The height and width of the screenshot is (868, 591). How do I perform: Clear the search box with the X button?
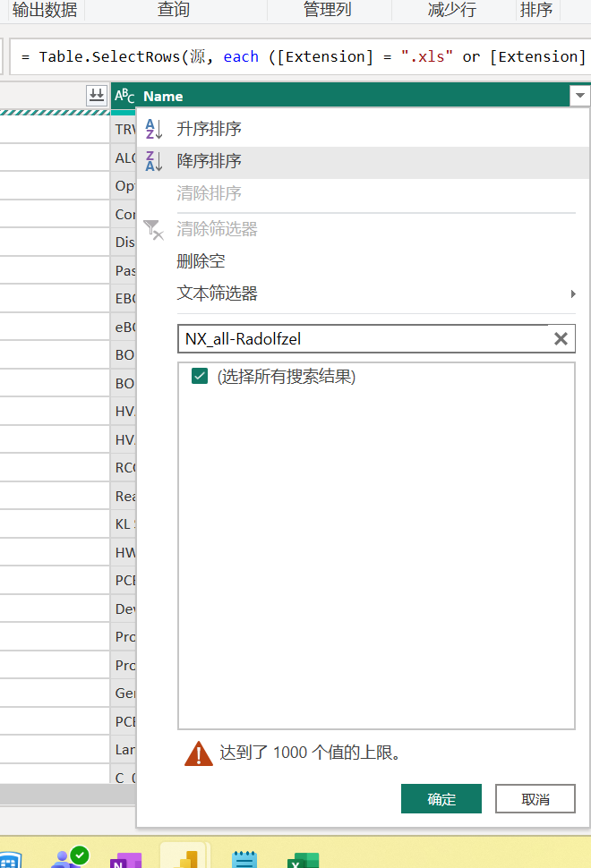coord(561,339)
